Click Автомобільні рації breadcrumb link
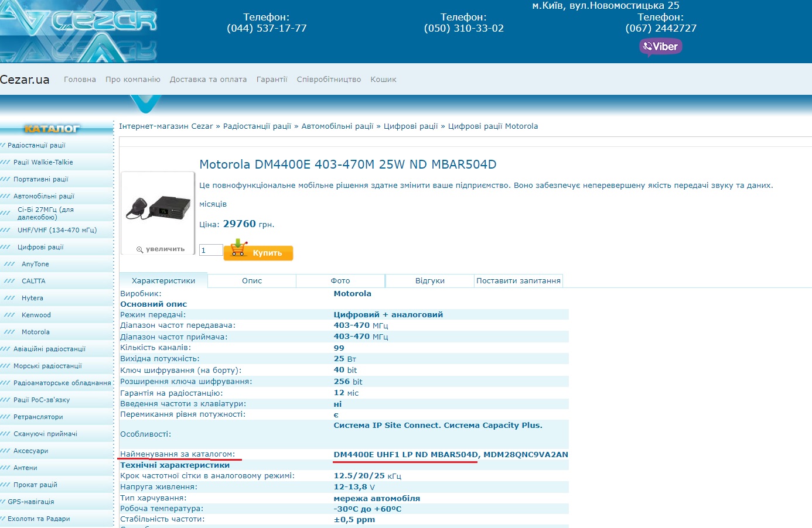This screenshot has height=528, width=812. coord(337,126)
